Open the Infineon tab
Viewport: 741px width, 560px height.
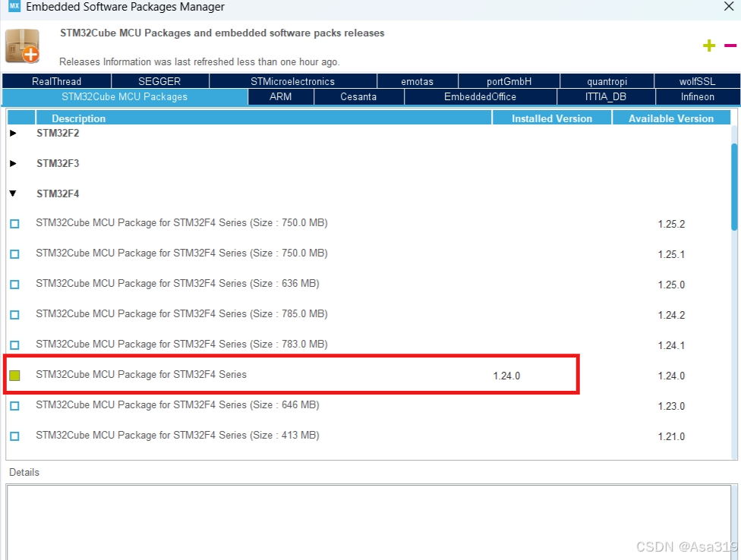(698, 97)
